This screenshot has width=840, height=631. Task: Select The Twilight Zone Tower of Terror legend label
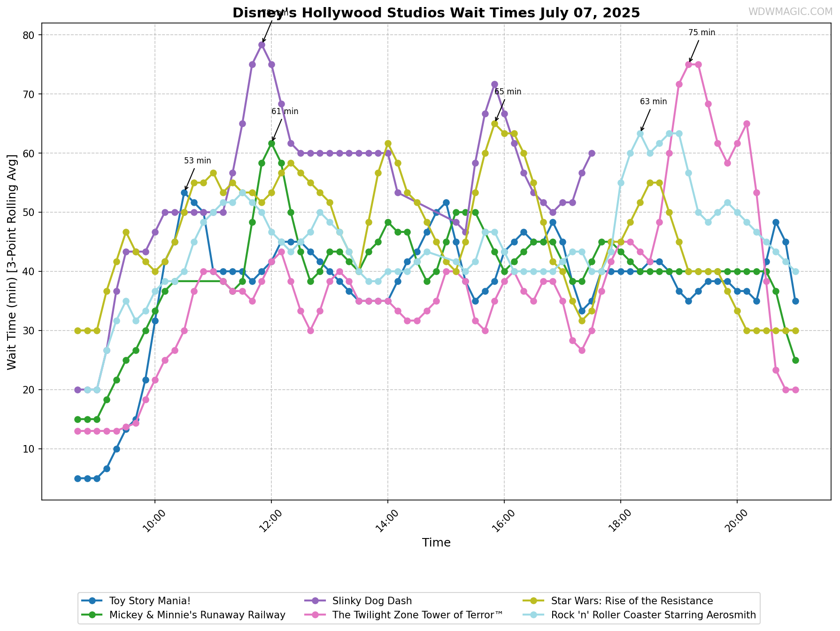click(417, 615)
